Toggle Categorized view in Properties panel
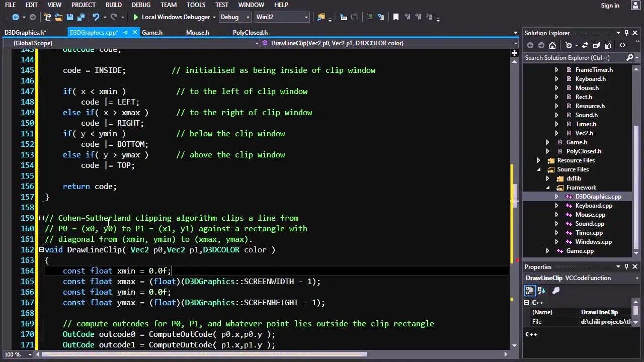Image resolution: width=644 pixels, height=362 pixels. pos(530,291)
